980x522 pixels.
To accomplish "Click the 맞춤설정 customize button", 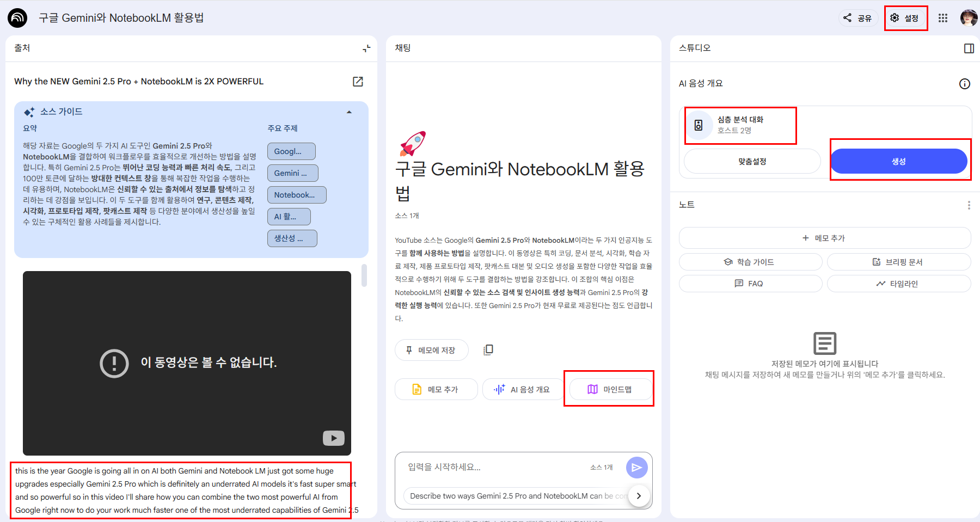I will pyautogui.click(x=752, y=161).
